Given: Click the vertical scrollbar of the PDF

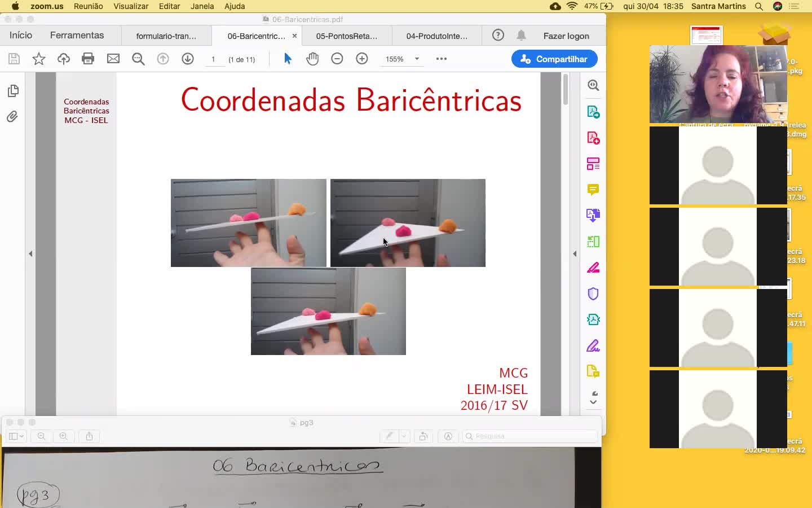Looking at the screenshot, I should click(566, 90).
